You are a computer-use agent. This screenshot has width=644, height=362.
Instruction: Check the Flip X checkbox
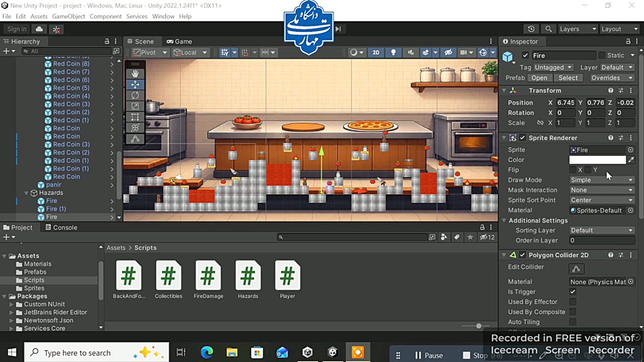coord(573,170)
